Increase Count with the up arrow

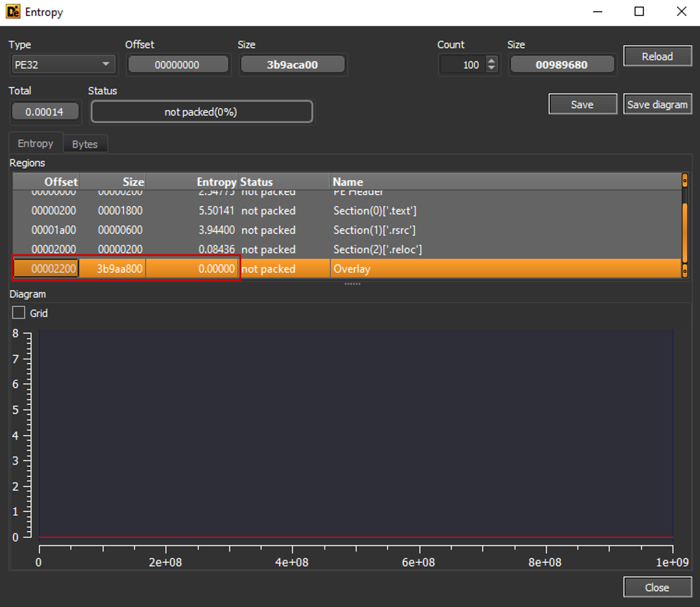click(x=492, y=61)
